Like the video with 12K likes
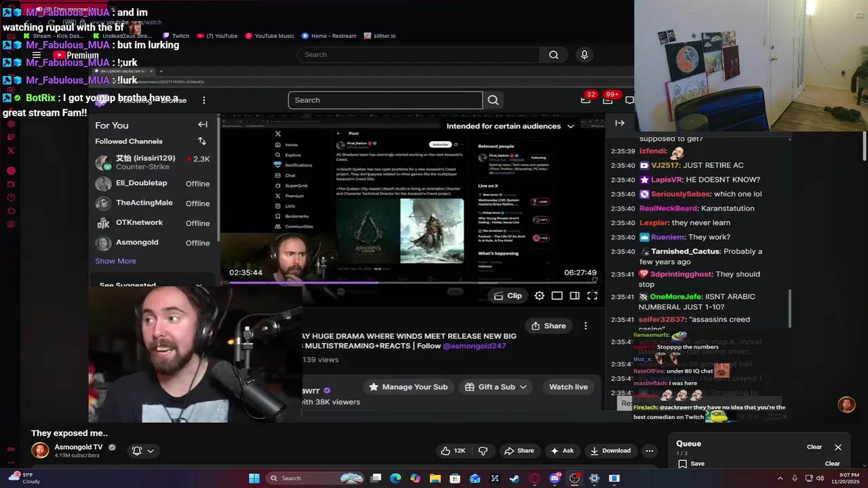 453,451
